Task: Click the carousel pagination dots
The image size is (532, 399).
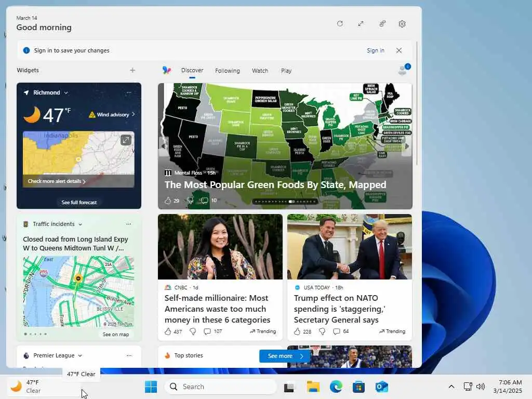Action: click(x=285, y=202)
